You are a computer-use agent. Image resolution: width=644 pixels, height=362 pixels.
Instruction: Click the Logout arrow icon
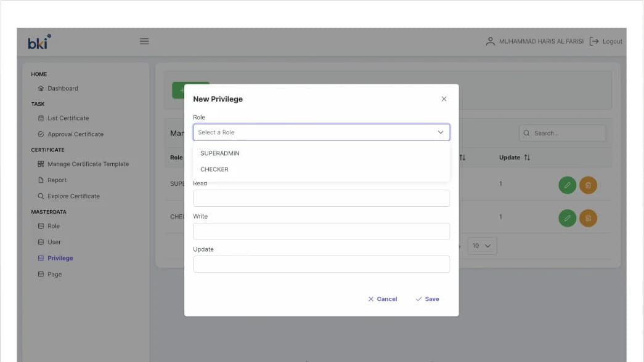click(x=594, y=41)
